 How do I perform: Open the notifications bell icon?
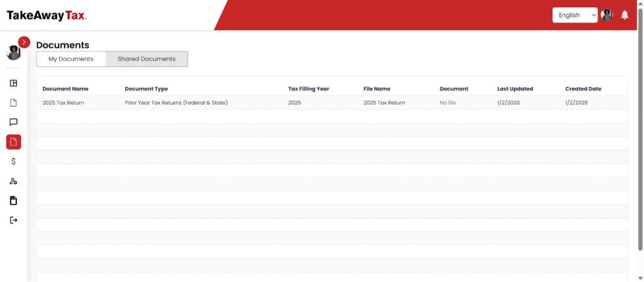click(x=625, y=15)
